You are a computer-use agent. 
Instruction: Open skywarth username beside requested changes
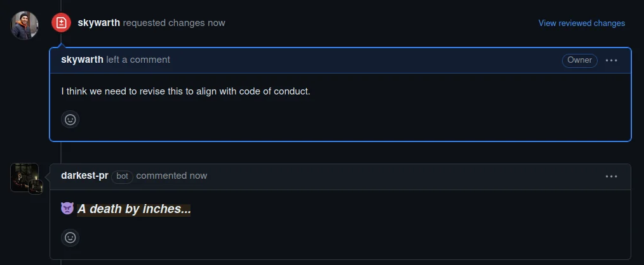coord(98,23)
